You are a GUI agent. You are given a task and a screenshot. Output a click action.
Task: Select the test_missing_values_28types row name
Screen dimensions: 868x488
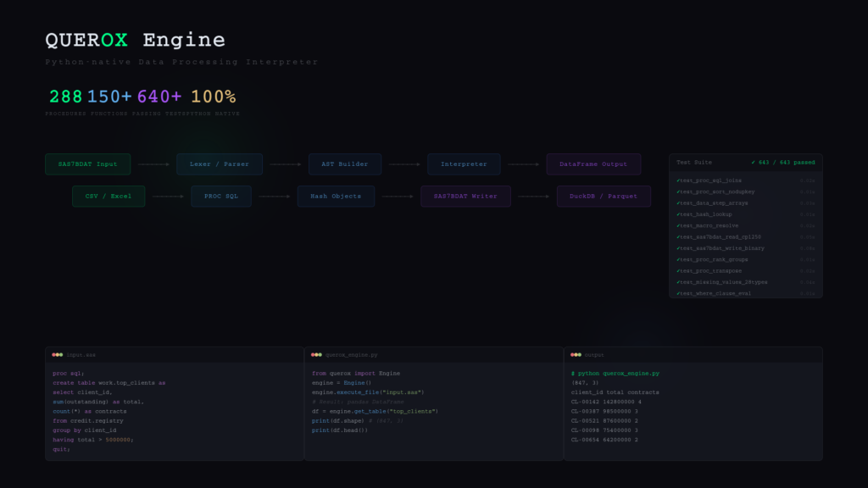coord(724,282)
